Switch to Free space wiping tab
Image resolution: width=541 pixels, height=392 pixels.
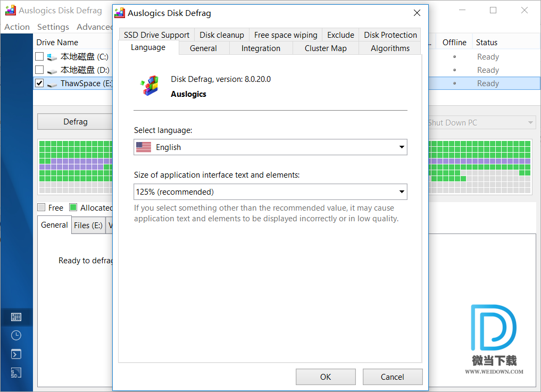click(x=286, y=35)
